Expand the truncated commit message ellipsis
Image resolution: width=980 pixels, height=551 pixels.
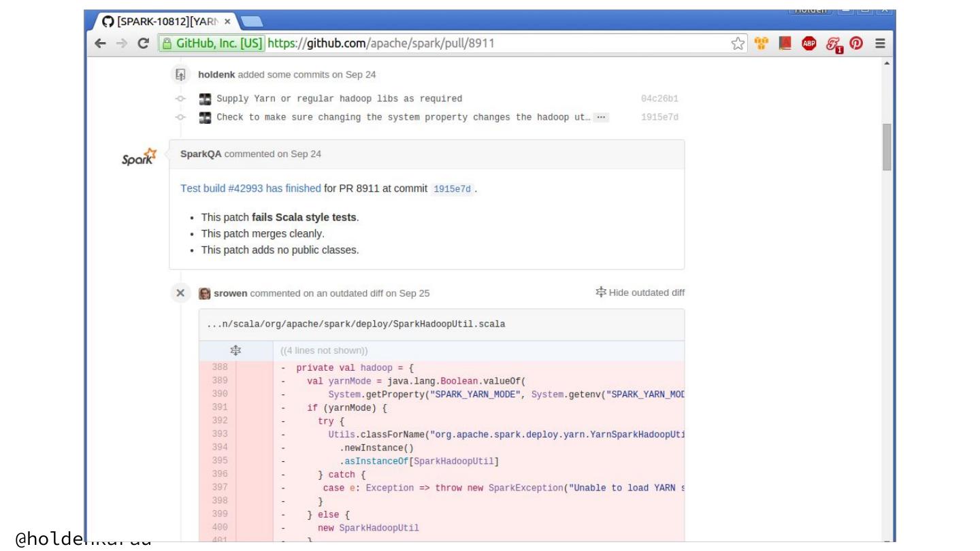pos(600,117)
